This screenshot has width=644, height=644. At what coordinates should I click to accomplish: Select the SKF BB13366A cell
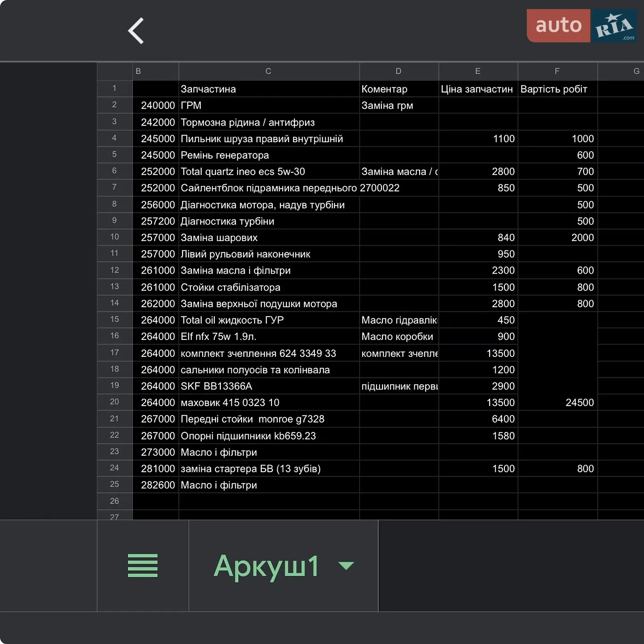269,386
